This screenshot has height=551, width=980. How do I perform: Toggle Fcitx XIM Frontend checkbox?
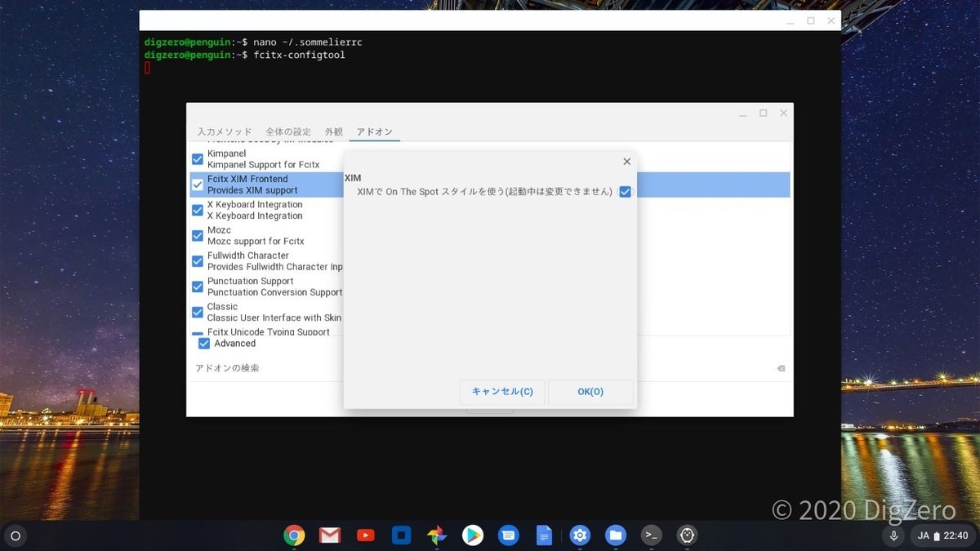click(x=198, y=184)
